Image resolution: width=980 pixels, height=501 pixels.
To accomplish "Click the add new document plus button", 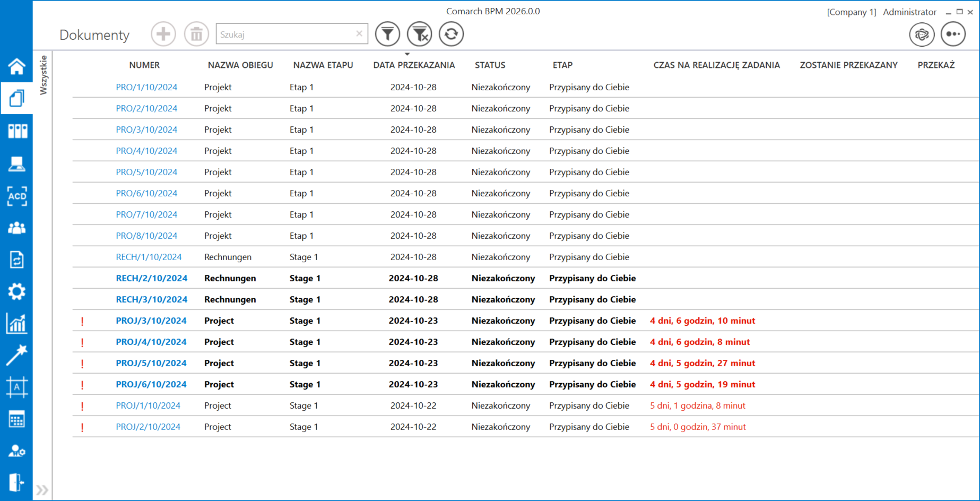I will click(x=163, y=34).
